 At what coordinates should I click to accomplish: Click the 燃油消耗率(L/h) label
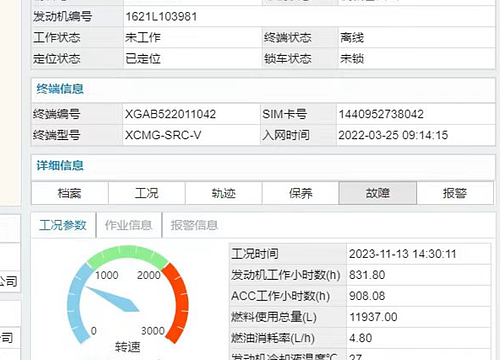click(273, 338)
